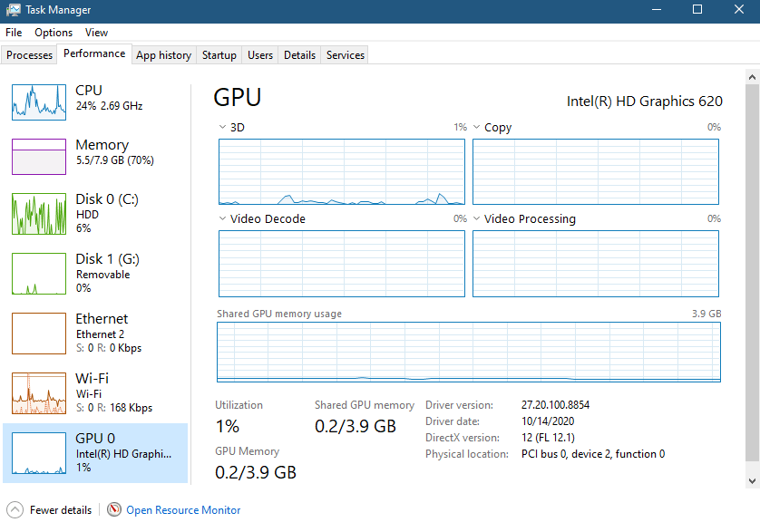Select the Memory usage graph thumbnail
The image size is (760, 532).
39,157
